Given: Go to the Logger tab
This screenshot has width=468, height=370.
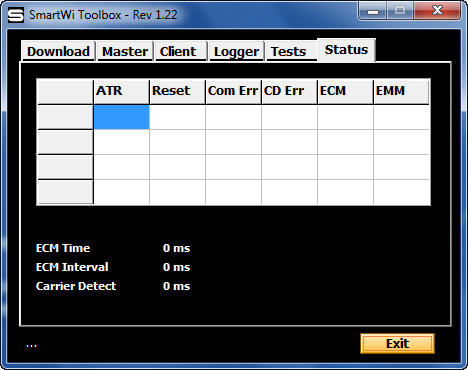Looking at the screenshot, I should pos(236,51).
